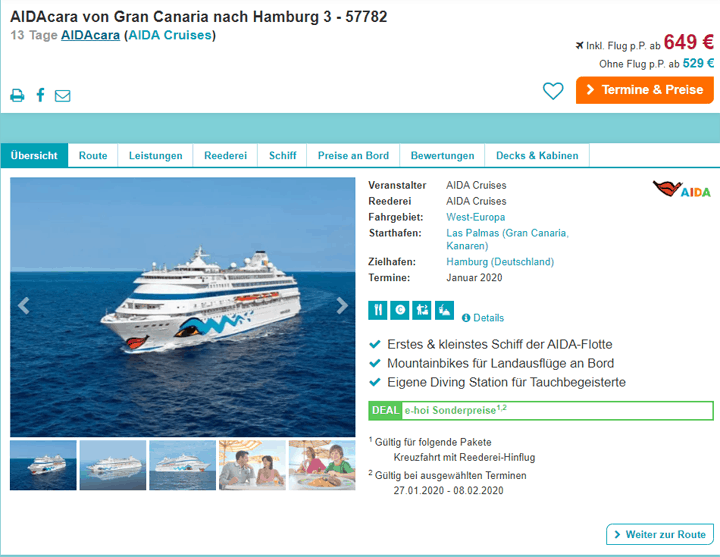Click the Termine & Preise button

click(x=645, y=90)
